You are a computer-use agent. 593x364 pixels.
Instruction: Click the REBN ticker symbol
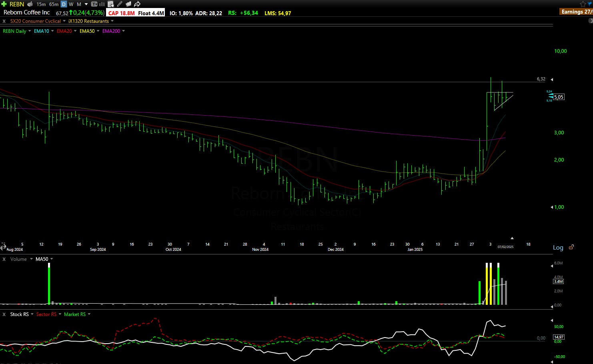coord(17,4)
